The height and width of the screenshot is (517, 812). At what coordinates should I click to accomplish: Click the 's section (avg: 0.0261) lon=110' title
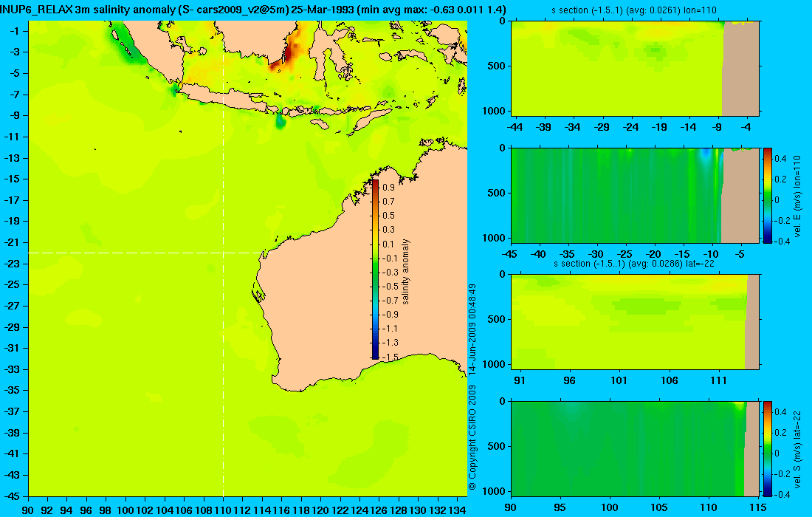pyautogui.click(x=634, y=10)
